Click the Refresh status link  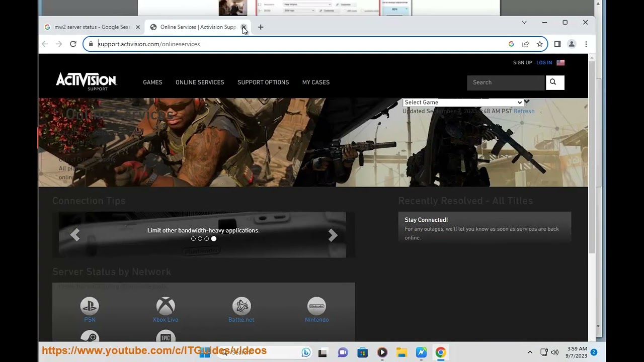524,111
